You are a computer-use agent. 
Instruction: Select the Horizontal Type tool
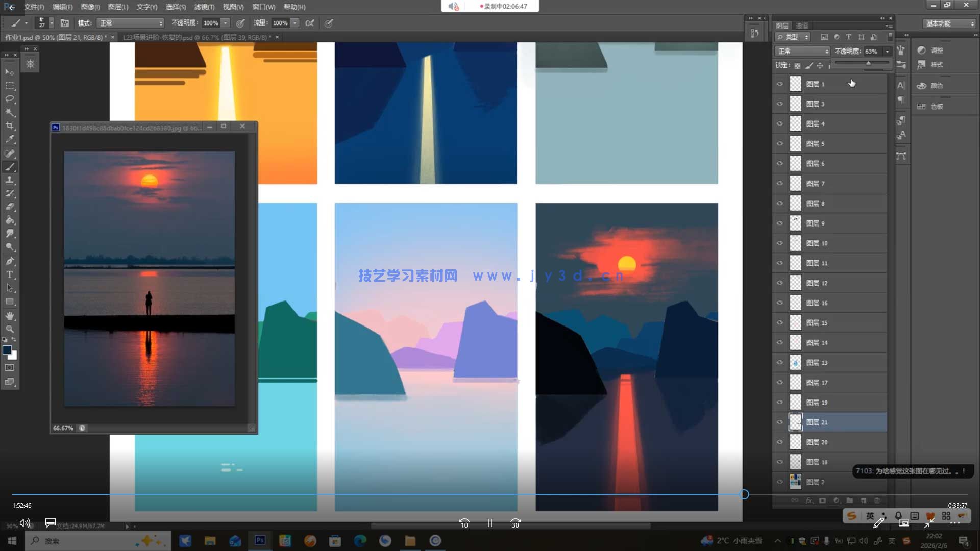(9, 275)
